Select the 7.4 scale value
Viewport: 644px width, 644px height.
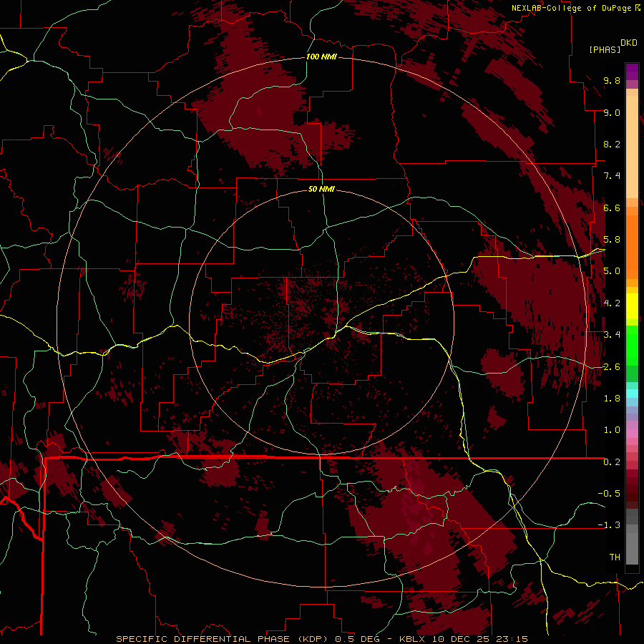pos(612,176)
